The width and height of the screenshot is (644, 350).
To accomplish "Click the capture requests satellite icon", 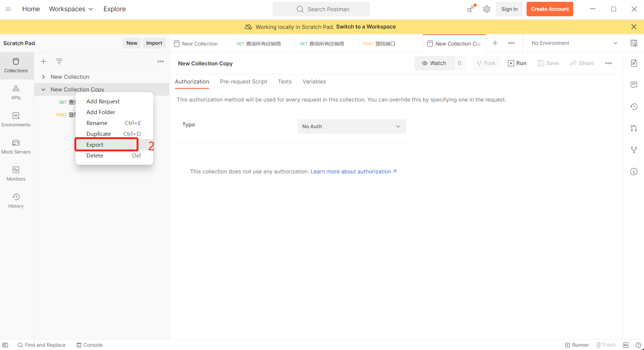I will click(x=471, y=9).
